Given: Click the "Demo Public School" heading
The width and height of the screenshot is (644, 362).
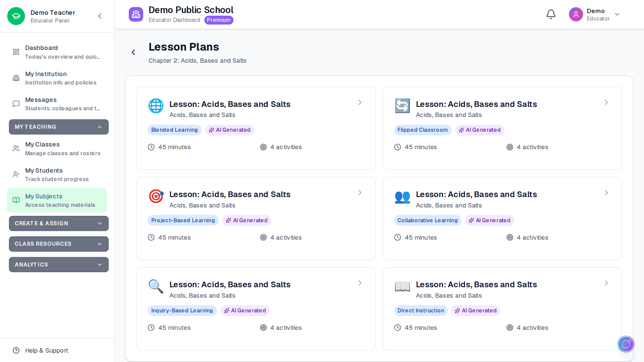Looking at the screenshot, I should (191, 10).
